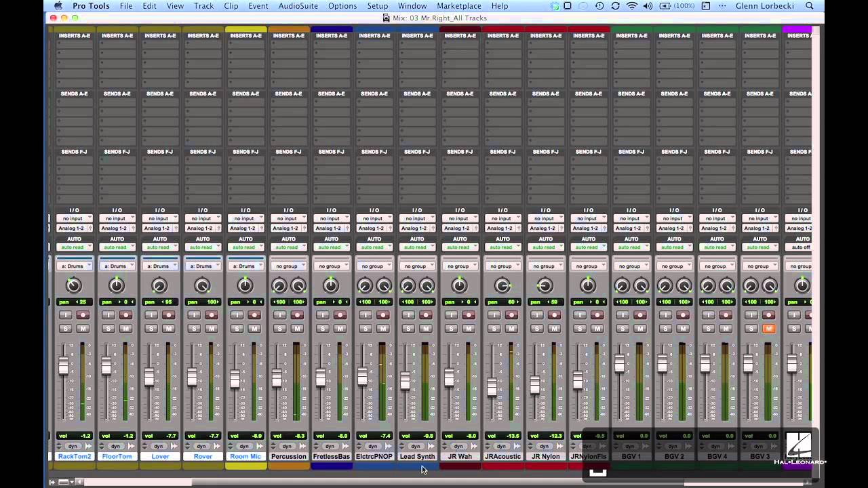The image size is (868, 488).
Task: Solo the Lover track
Action: (151, 329)
